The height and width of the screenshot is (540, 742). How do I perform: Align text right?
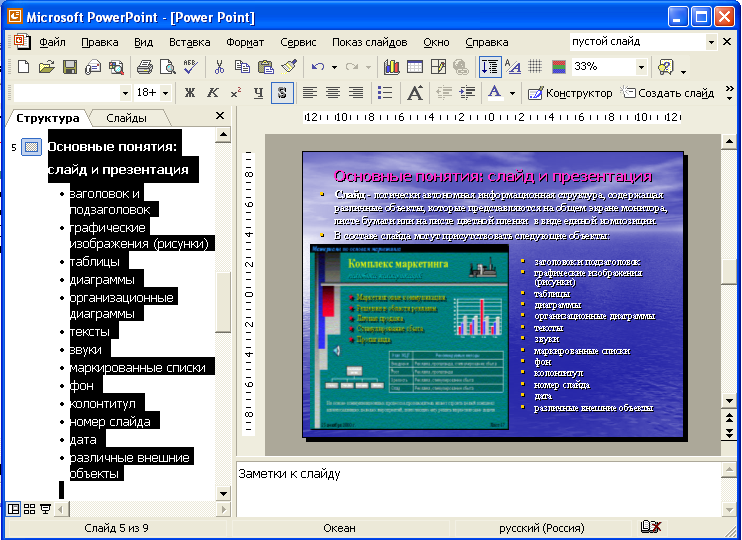point(356,93)
